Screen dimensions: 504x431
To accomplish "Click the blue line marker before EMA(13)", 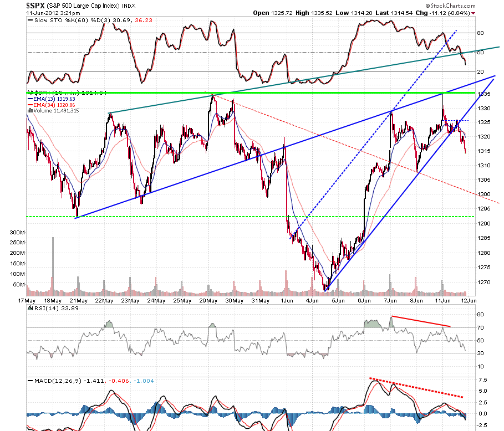I will (x=30, y=99).
